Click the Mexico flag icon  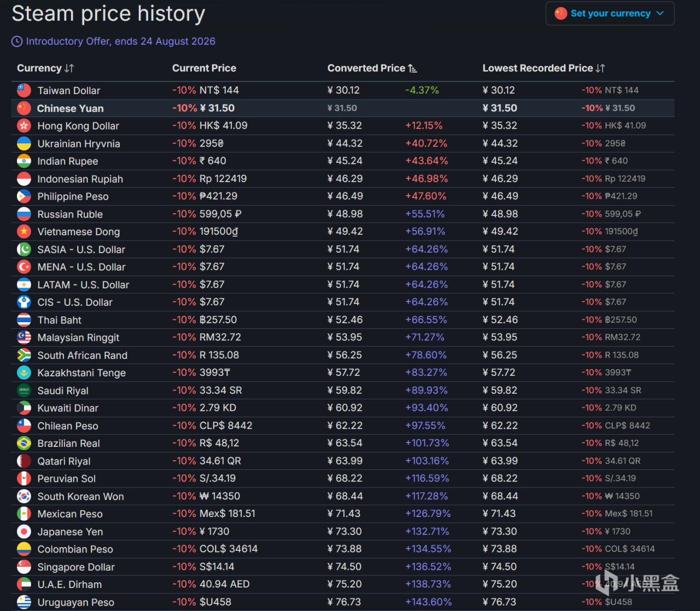coord(24,514)
